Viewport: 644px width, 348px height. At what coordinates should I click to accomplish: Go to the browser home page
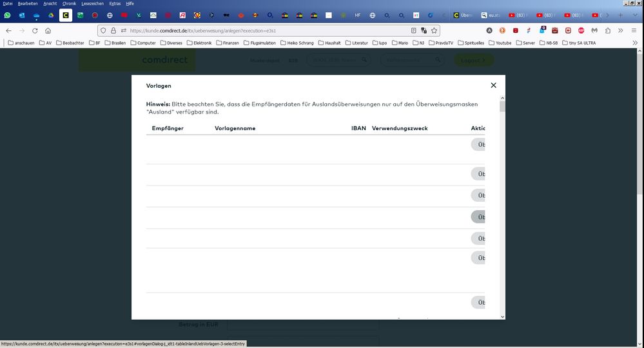point(48,30)
